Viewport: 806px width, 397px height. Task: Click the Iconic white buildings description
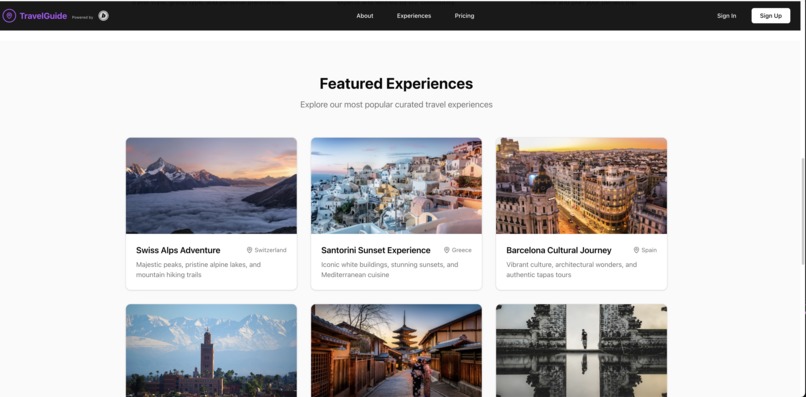(x=389, y=269)
